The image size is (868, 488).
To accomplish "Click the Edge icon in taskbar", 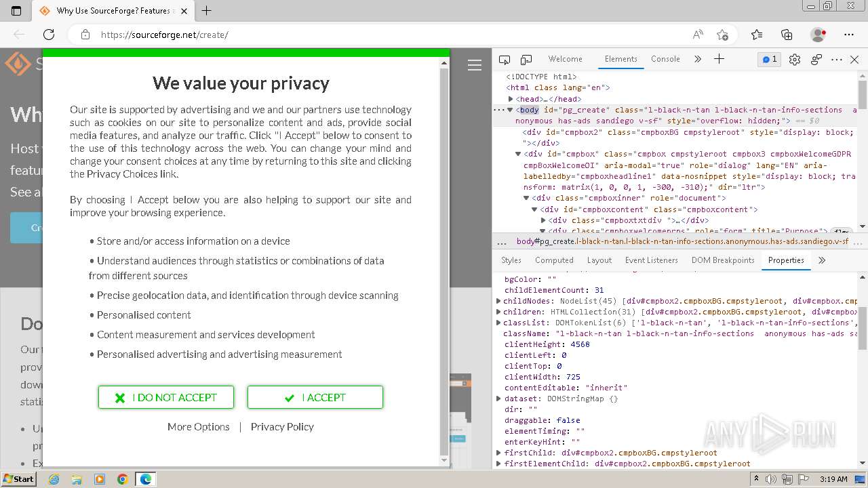I will (x=146, y=479).
